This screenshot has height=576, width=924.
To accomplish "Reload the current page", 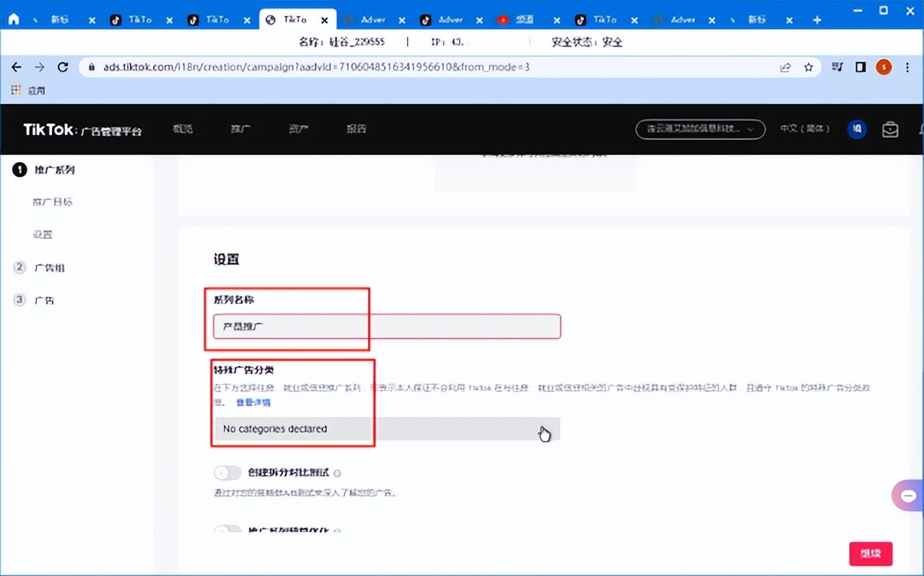I will 63,67.
